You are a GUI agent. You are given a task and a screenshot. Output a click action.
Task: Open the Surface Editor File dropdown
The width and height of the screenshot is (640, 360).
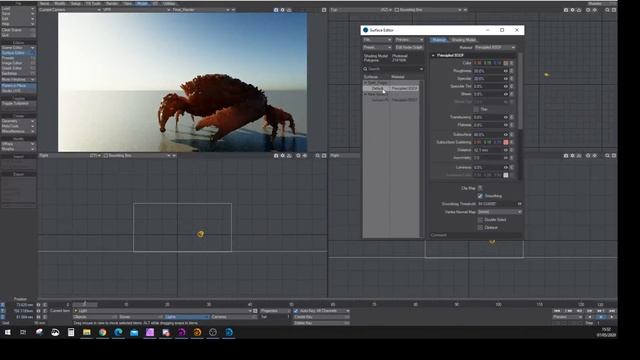click(x=377, y=40)
